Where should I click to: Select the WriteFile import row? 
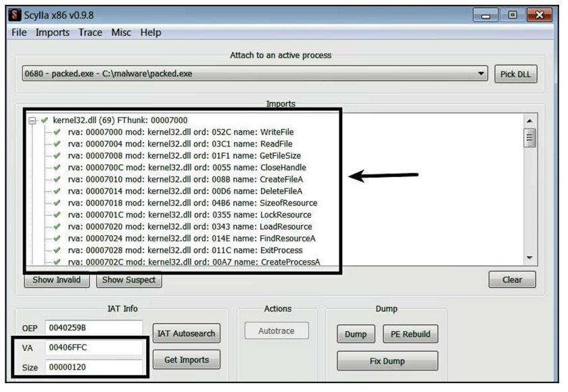181,132
